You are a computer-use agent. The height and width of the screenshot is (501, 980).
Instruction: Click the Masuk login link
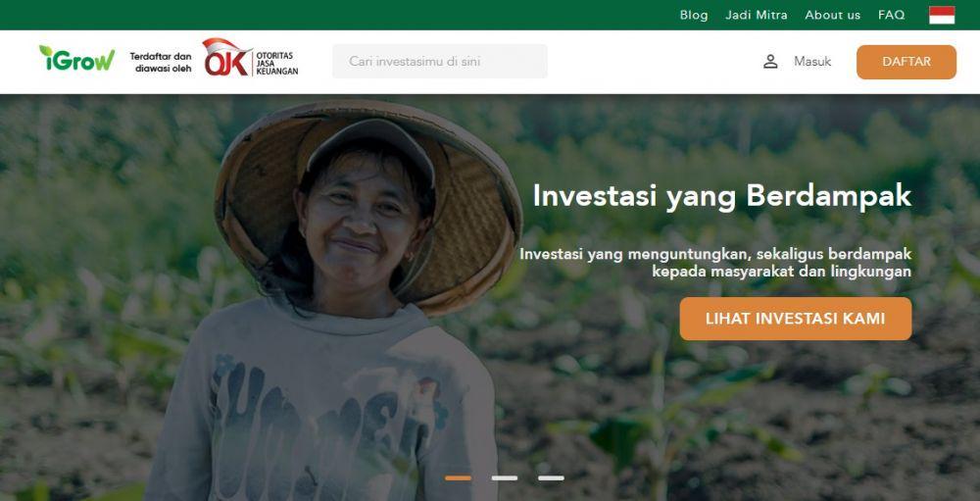pos(812,62)
